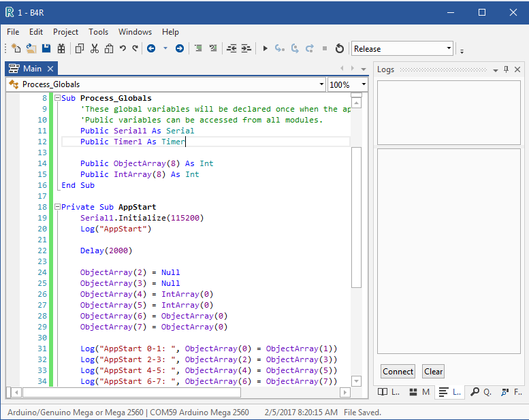Open the Tools menu
Screen dimensions: 529x420
click(98, 32)
